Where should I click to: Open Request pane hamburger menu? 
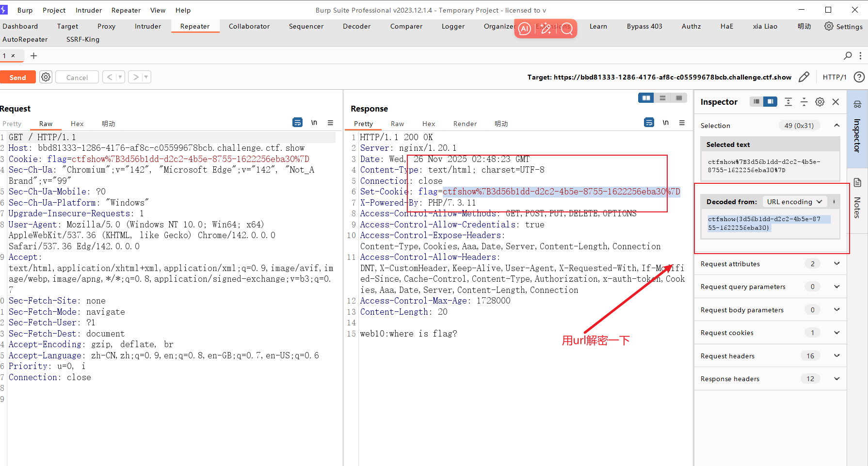pos(330,123)
